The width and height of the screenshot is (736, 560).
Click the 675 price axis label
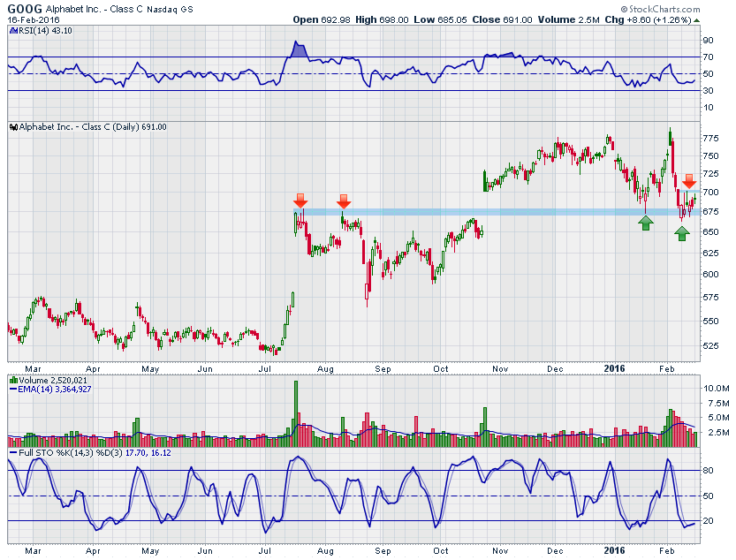[710, 212]
